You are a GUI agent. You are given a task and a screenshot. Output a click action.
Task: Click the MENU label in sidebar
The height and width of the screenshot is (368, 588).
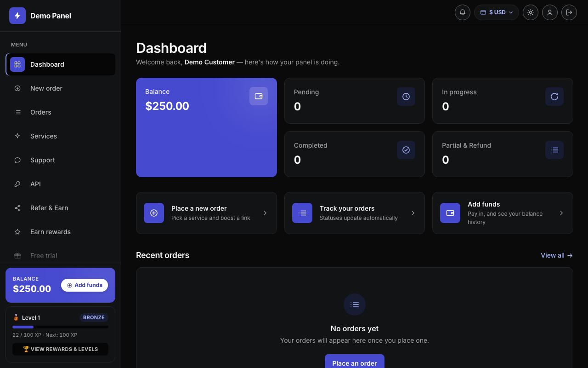click(x=19, y=45)
